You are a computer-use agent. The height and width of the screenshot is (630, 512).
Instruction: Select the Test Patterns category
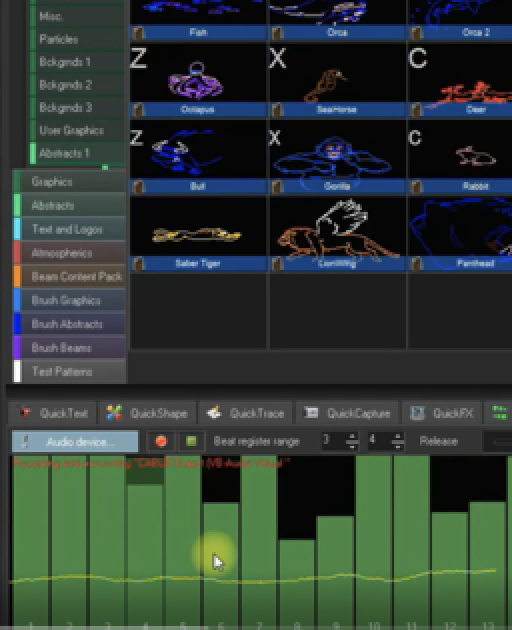pos(70,372)
